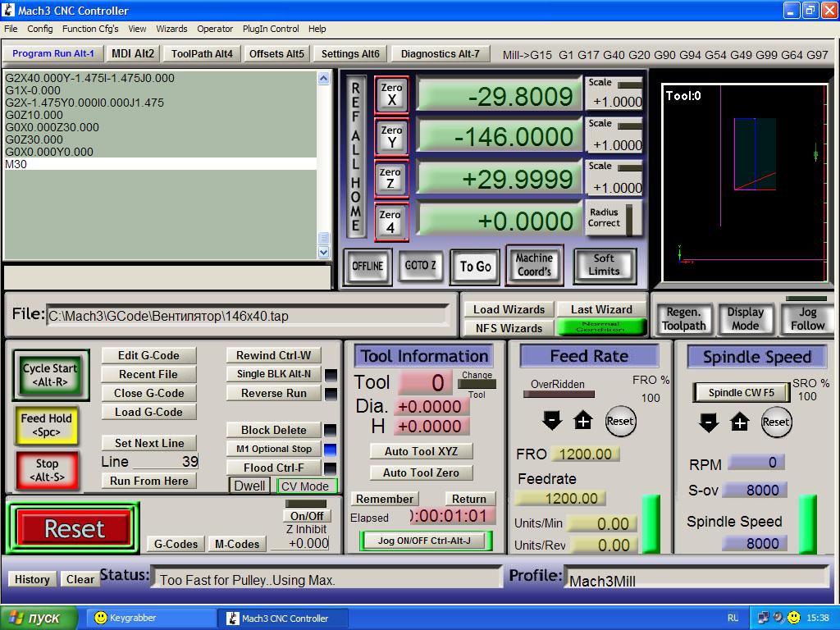Switch to ToolPath Alt4 tab
The height and width of the screenshot is (630, 840).
point(202,53)
